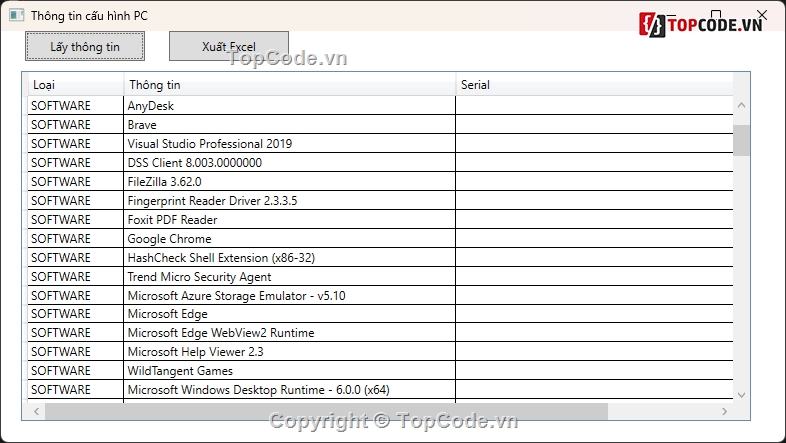Click horizontal scrollbar track right of thumb
This screenshot has height=443, width=786.
point(662,411)
